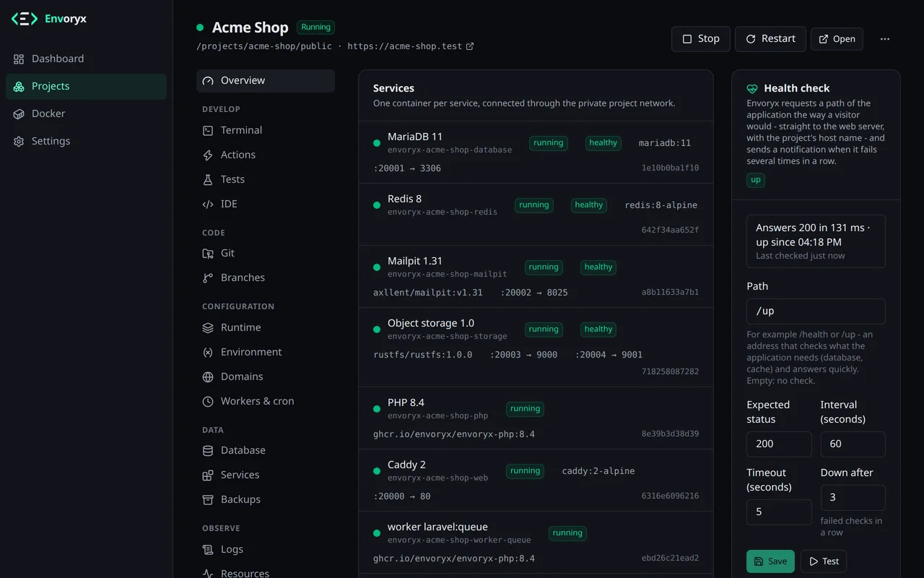The width and height of the screenshot is (924, 578).
Task: Restart the Acme Shop project
Action: click(x=770, y=39)
